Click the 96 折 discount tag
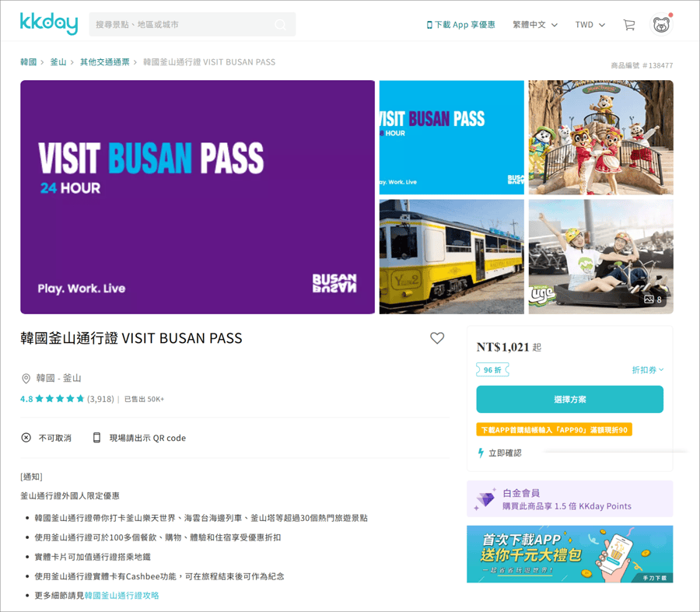The width and height of the screenshot is (700, 612). [x=492, y=369]
